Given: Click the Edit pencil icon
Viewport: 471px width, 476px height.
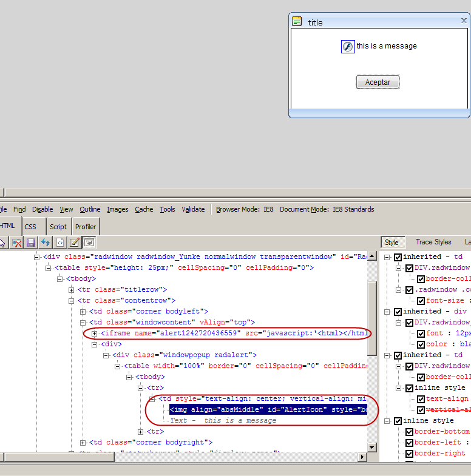Looking at the screenshot, I should (75, 243).
